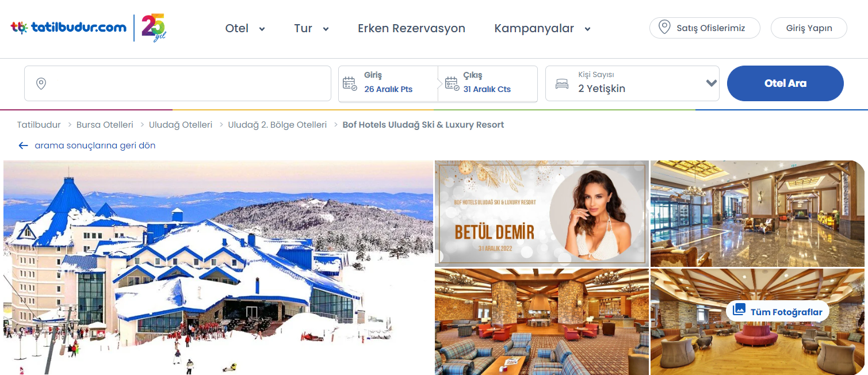Image resolution: width=868 pixels, height=375 pixels.
Task: Click the 25 yıl anniversary badge
Action: point(154,28)
